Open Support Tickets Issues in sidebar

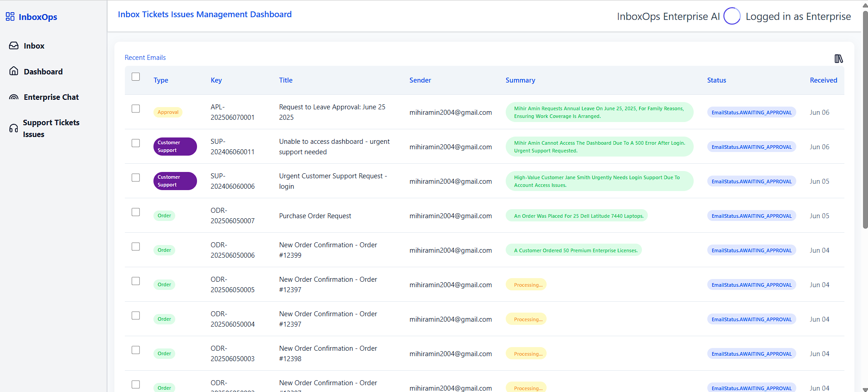pos(51,128)
